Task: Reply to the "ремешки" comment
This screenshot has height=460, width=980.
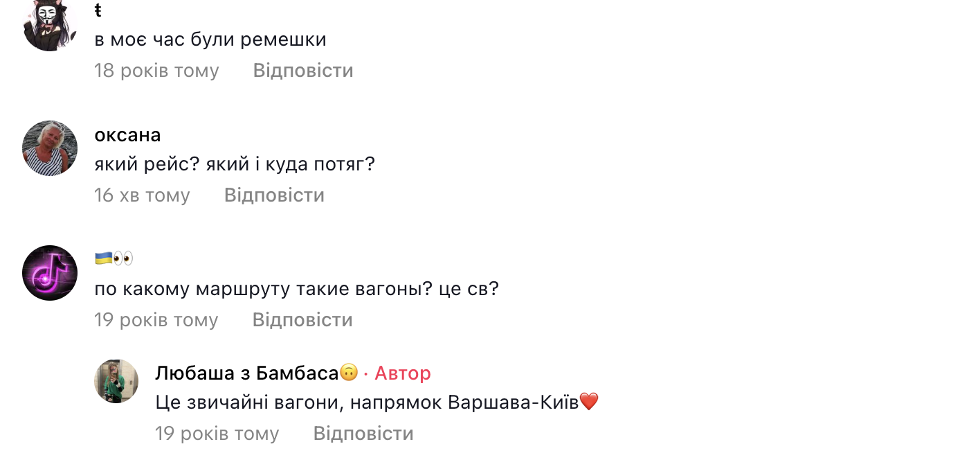Action: pyautogui.click(x=303, y=71)
